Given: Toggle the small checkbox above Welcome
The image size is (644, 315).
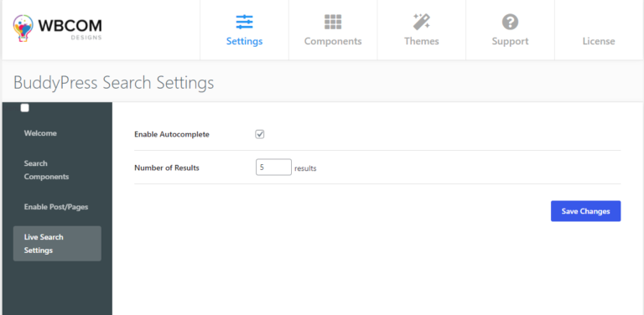Looking at the screenshot, I should [x=24, y=108].
